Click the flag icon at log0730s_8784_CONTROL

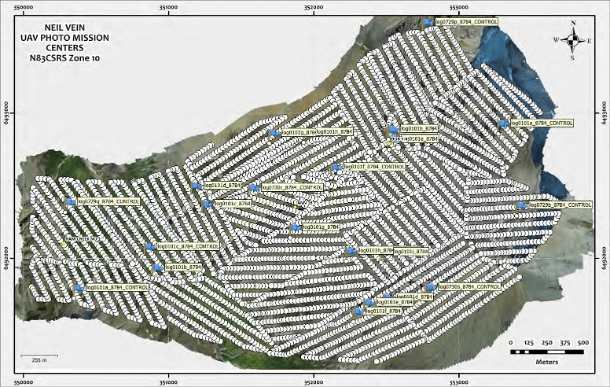pyautogui.click(x=430, y=288)
